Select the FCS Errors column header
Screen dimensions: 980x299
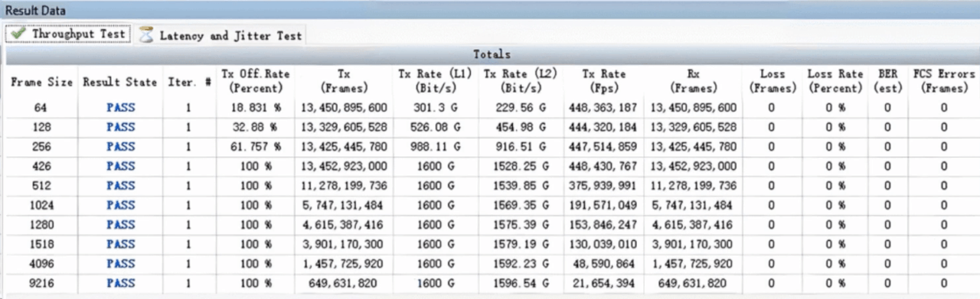tap(944, 81)
